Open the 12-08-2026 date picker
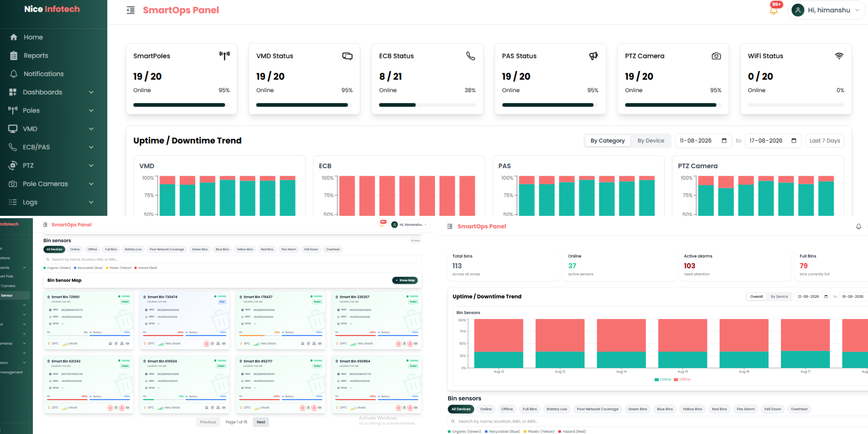Viewport: 868px width, 434px height. click(x=812, y=296)
